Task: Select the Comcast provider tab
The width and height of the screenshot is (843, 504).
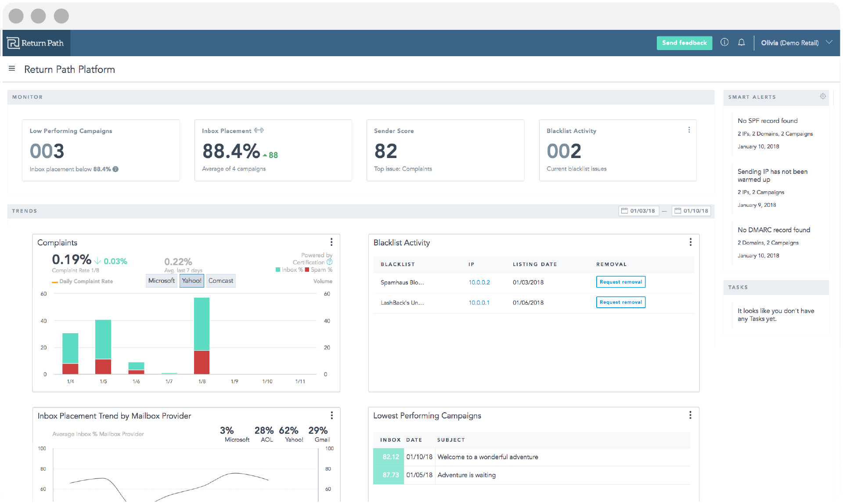Action: (221, 281)
